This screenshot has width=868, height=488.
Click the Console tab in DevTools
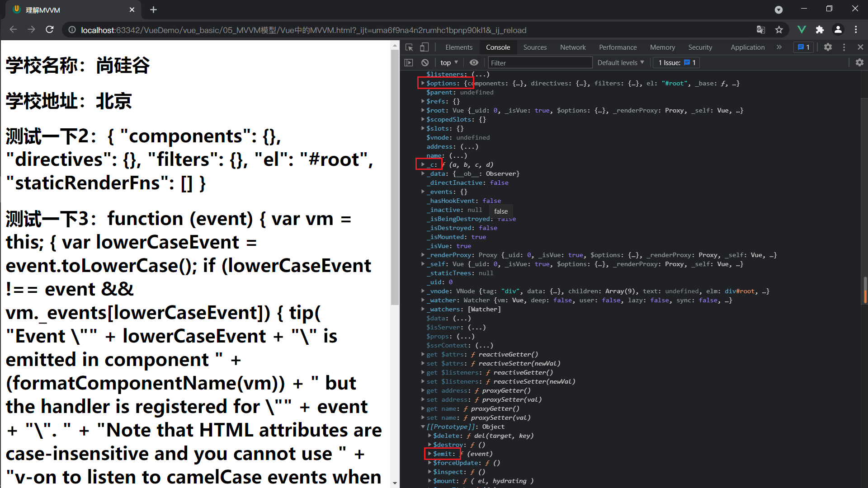(x=498, y=47)
